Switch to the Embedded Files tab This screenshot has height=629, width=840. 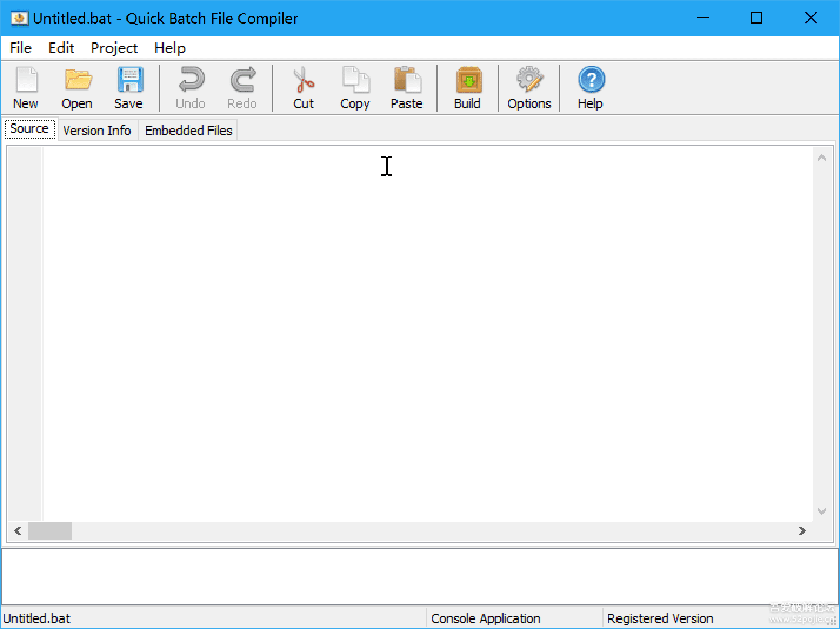coord(189,131)
